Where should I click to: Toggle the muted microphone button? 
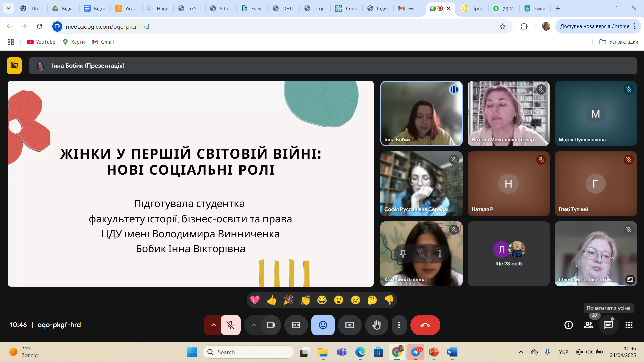[230, 325]
